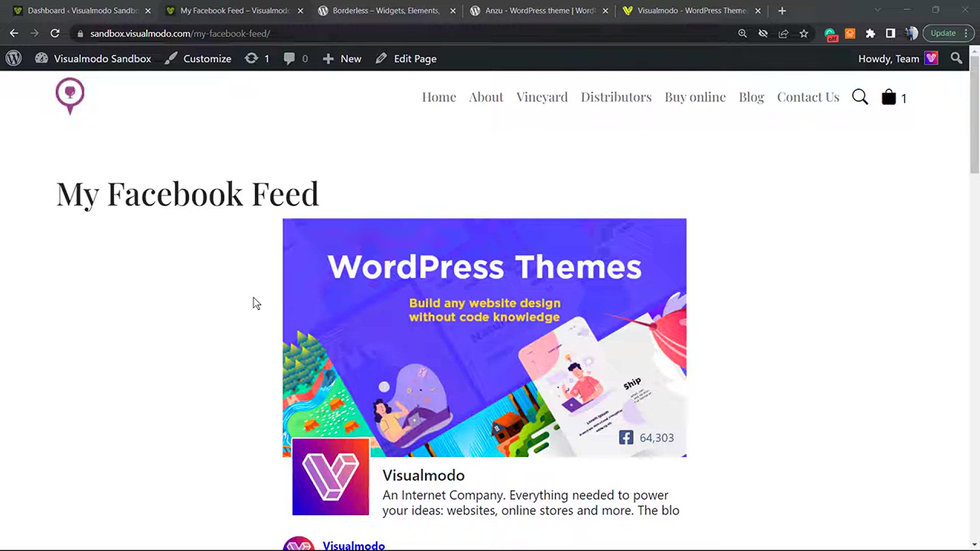Open the extensions puzzle piece menu
Image resolution: width=980 pixels, height=551 pixels.
pos(870,33)
